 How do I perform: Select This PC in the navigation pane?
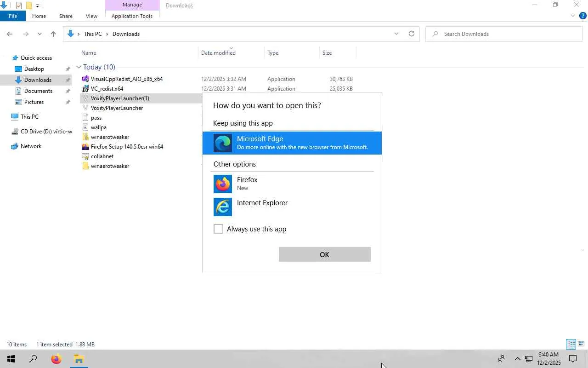pyautogui.click(x=29, y=117)
